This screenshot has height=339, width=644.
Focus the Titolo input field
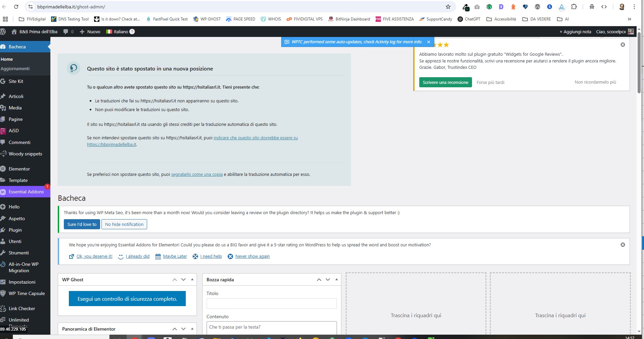pos(271,303)
